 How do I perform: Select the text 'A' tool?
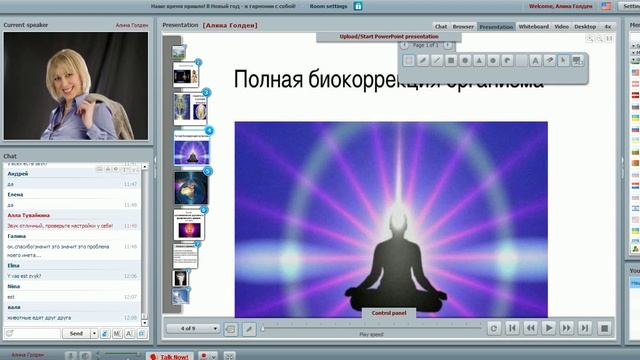(535, 61)
